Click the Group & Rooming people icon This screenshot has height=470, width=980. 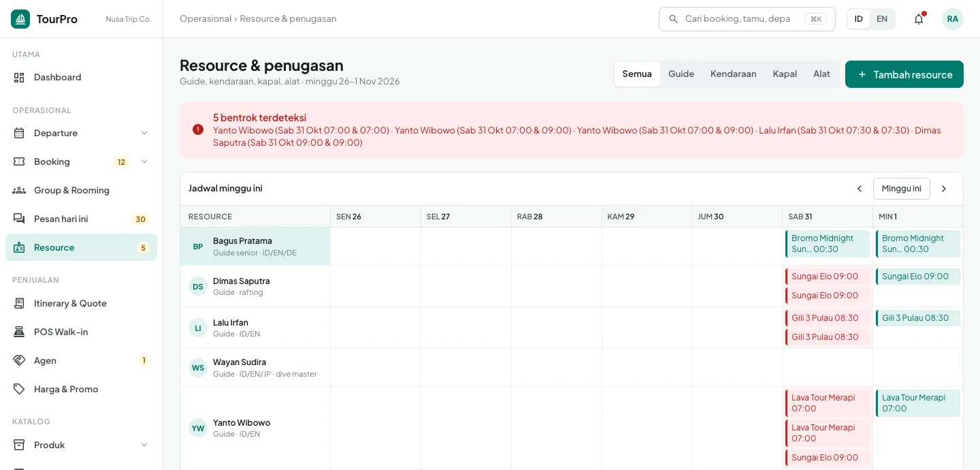click(19, 191)
